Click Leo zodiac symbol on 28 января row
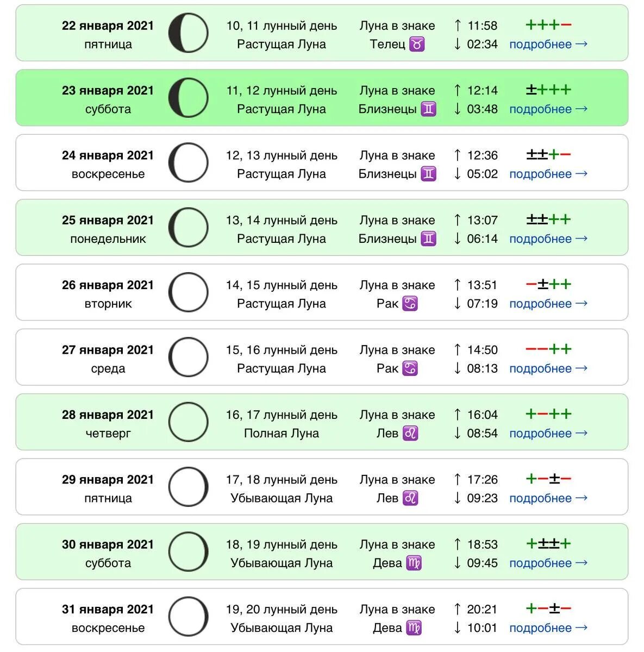This screenshot has width=644, height=652. [410, 434]
